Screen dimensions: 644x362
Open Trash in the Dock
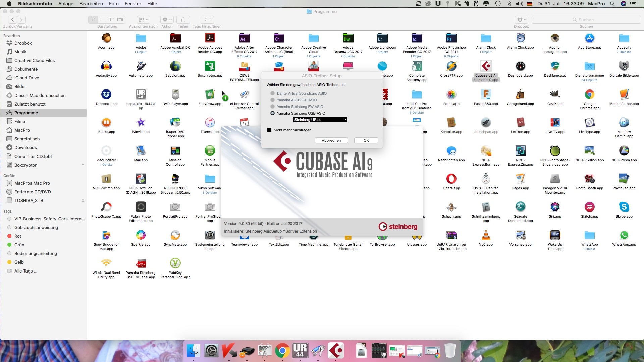coord(450,351)
